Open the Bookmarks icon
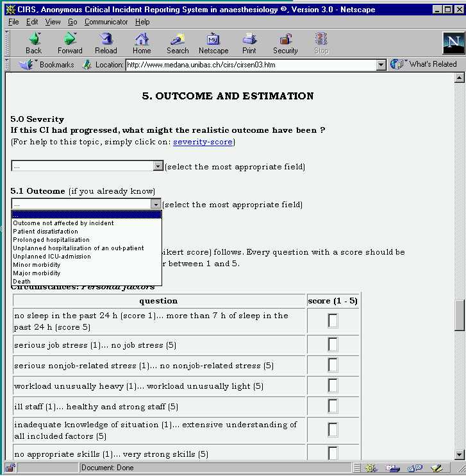466x476 pixels. pyautogui.click(x=26, y=65)
